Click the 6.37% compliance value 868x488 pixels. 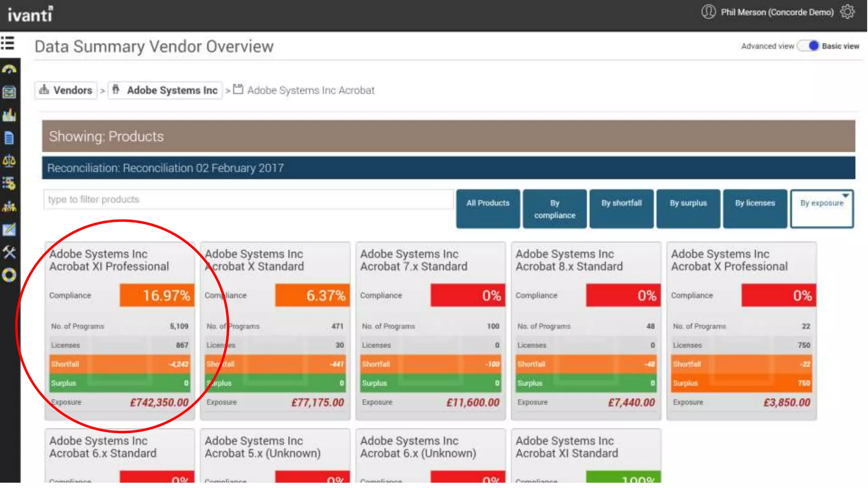click(x=313, y=295)
